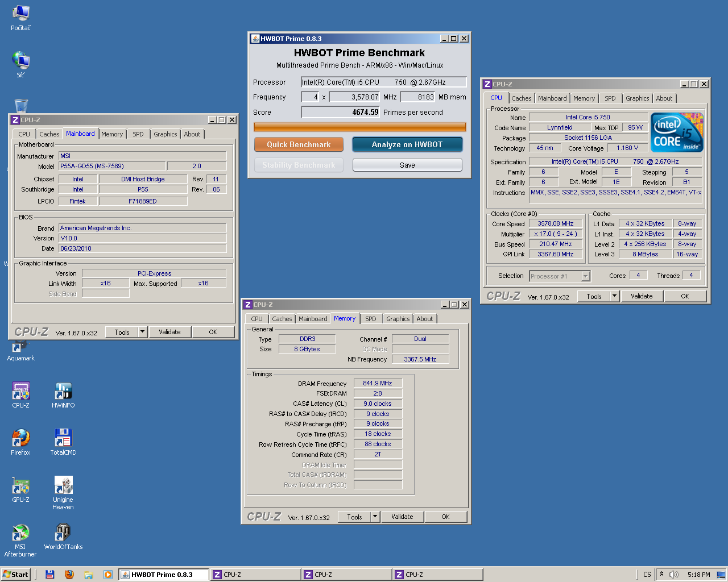The height and width of the screenshot is (582, 728).
Task: Open the Počítač desktop icon
Action: click(20, 18)
